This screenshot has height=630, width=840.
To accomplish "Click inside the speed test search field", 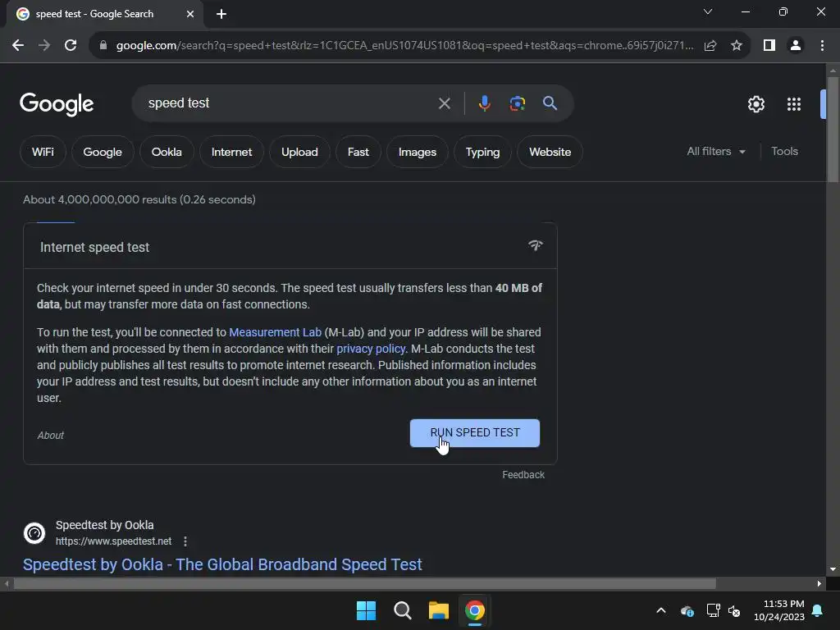I will pyautogui.click(x=290, y=103).
